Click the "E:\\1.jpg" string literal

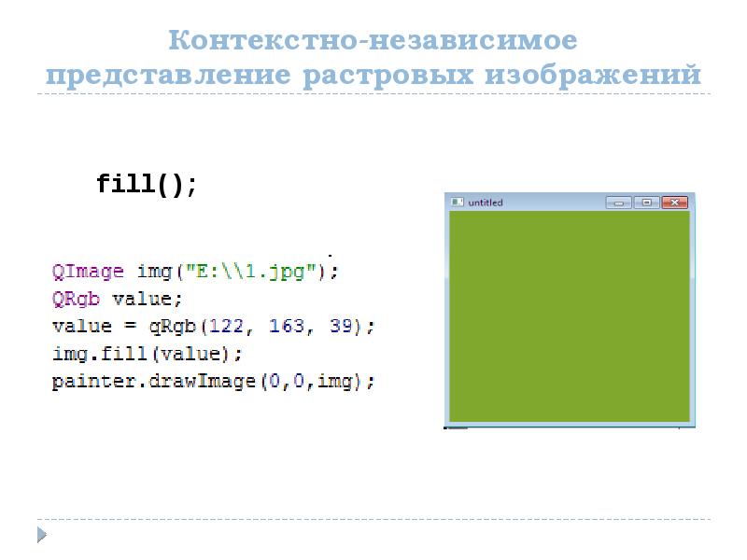pyautogui.click(x=250, y=271)
